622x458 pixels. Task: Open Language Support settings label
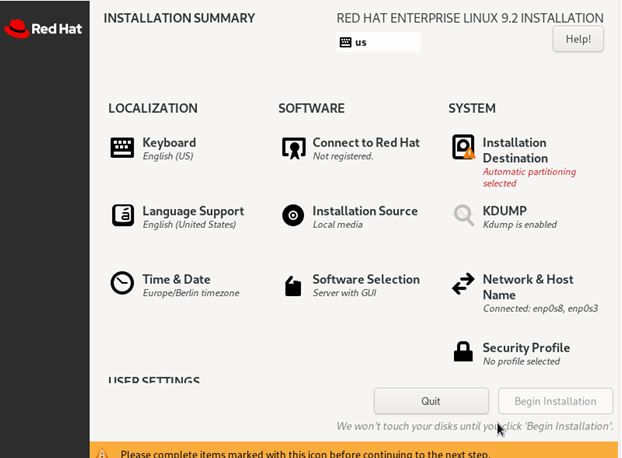[x=193, y=211]
